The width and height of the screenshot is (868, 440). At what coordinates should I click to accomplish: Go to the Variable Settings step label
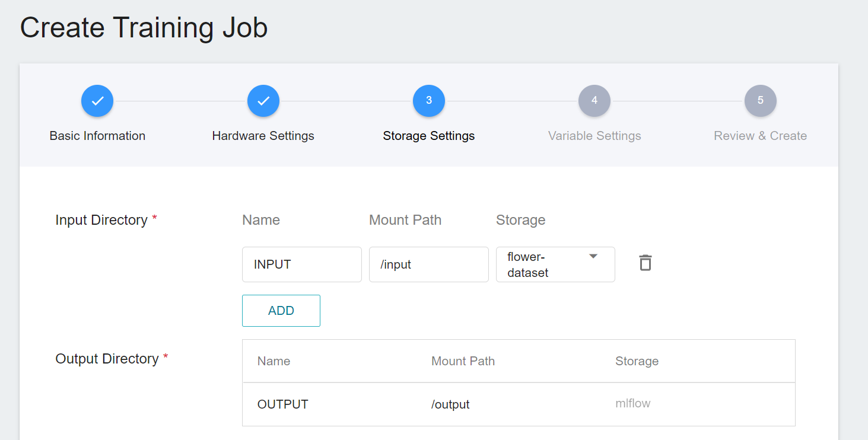pos(594,136)
